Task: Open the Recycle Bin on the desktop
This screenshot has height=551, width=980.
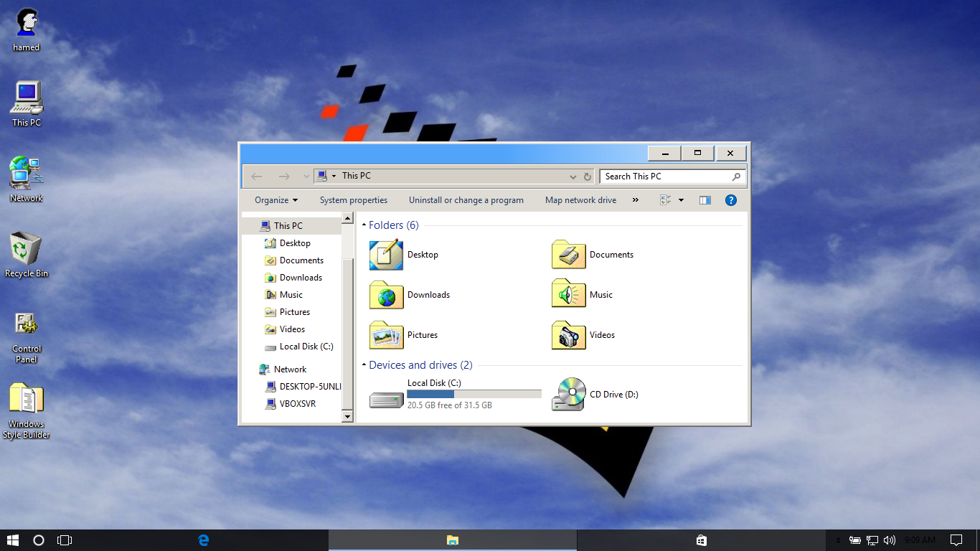Action: pos(26,248)
